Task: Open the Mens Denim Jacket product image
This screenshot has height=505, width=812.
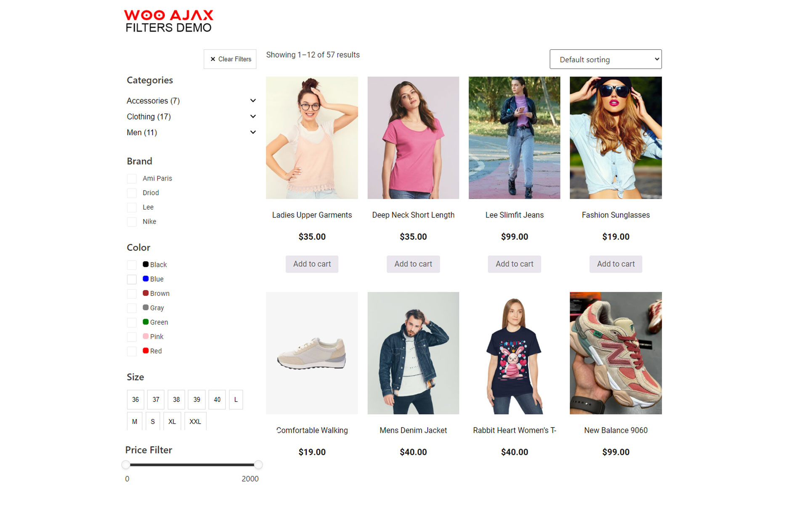Action: coord(414,353)
